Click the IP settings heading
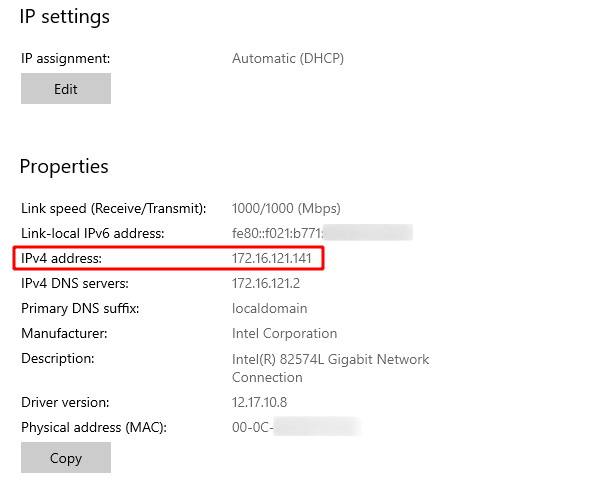This screenshot has width=615, height=501. [65, 17]
